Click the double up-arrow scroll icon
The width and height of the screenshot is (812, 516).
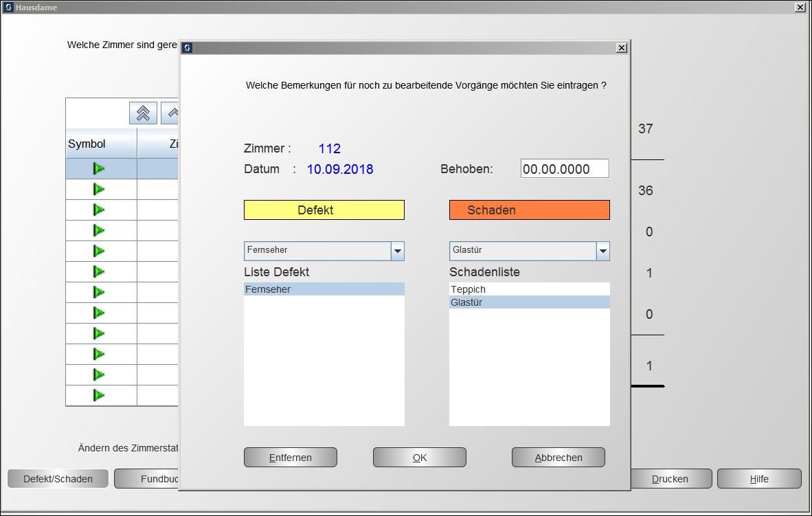click(144, 113)
